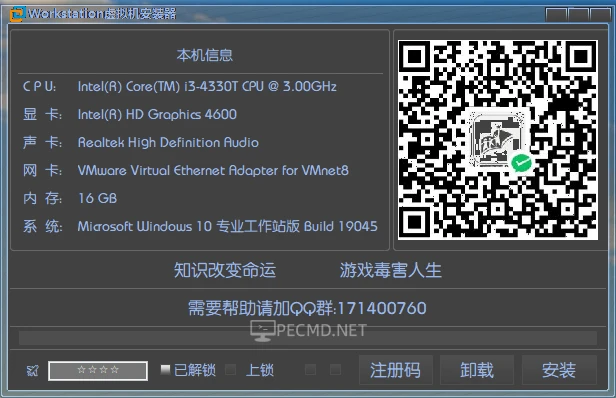Select the 显卡 value Intel HD Graphics 4600
Image resolution: width=616 pixels, height=398 pixels.
[x=157, y=114]
